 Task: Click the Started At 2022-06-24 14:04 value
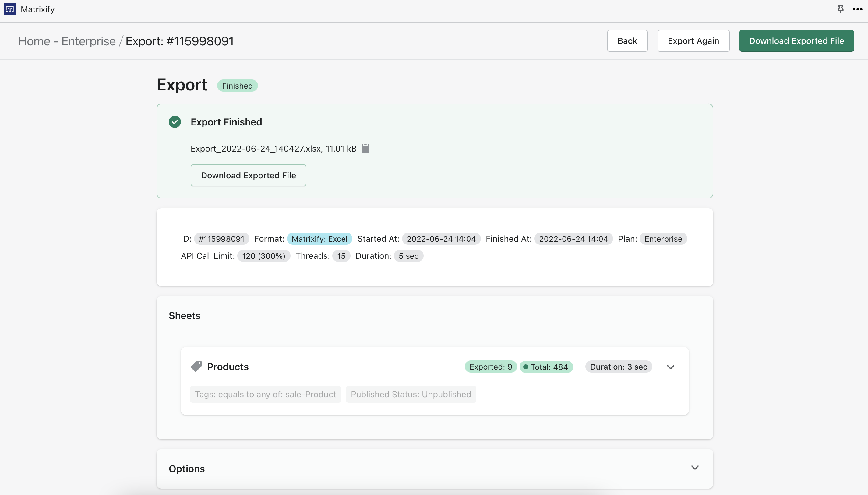click(441, 239)
